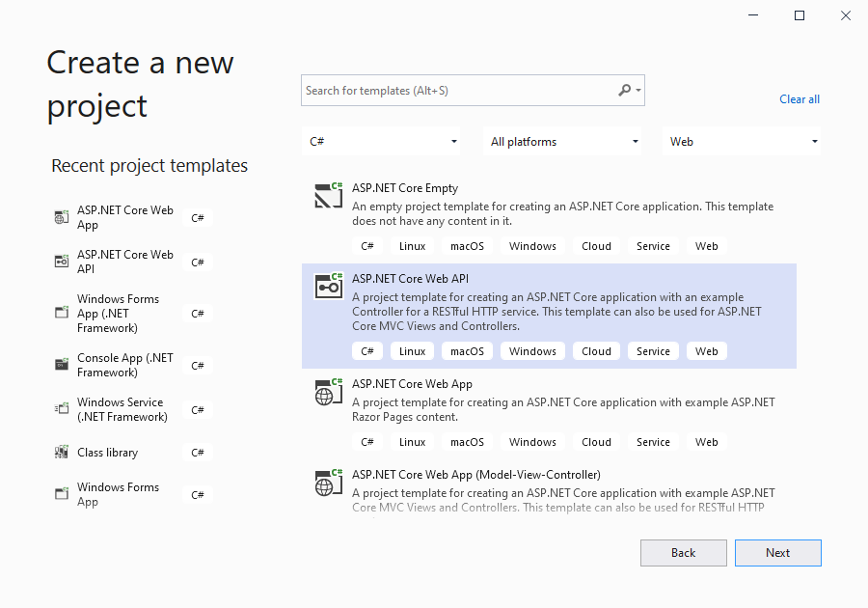Click the Service tag under ASP.NET Core Web API
868x608 pixels.
pyautogui.click(x=653, y=351)
